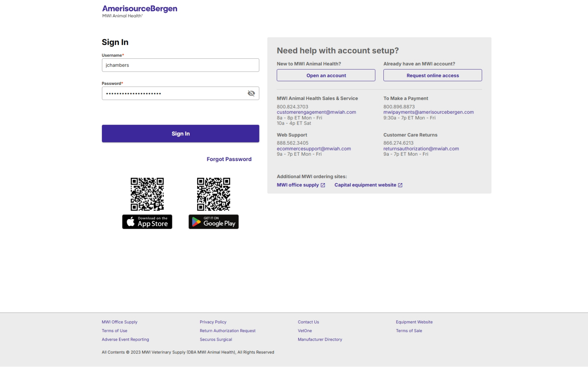The image size is (588, 367).
Task: Open Securos Surgical footer link
Action: [x=216, y=340]
